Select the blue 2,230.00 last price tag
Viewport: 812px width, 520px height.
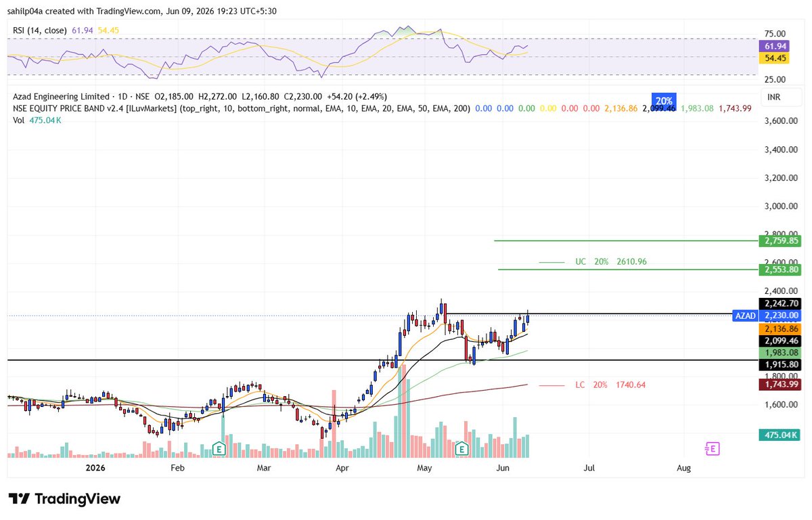pos(780,316)
